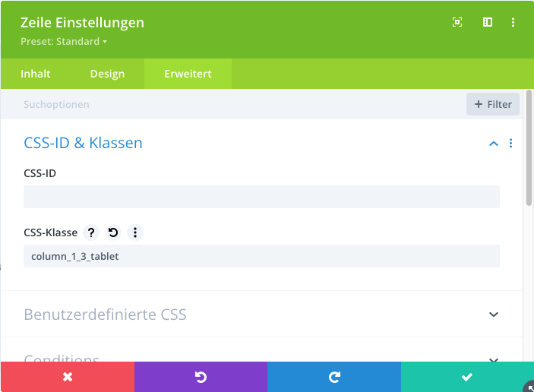Toggle the sidebar split view icon
534x392 pixels.
pyautogui.click(x=488, y=23)
